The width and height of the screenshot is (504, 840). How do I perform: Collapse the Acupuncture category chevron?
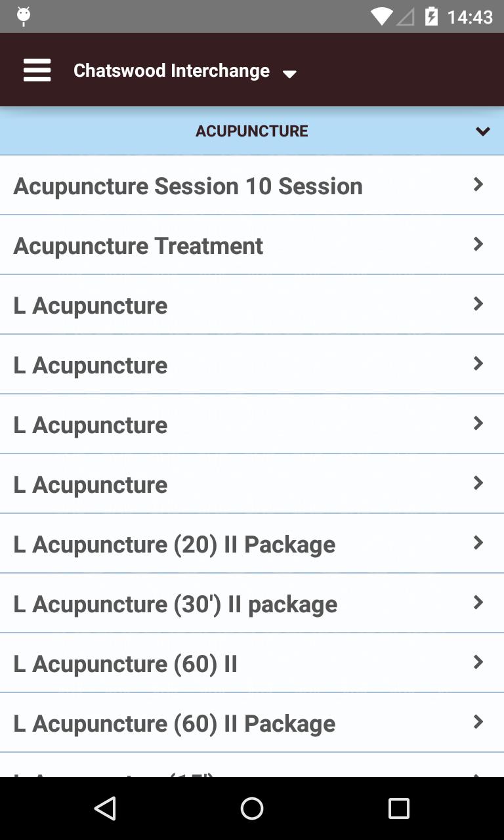point(483,131)
